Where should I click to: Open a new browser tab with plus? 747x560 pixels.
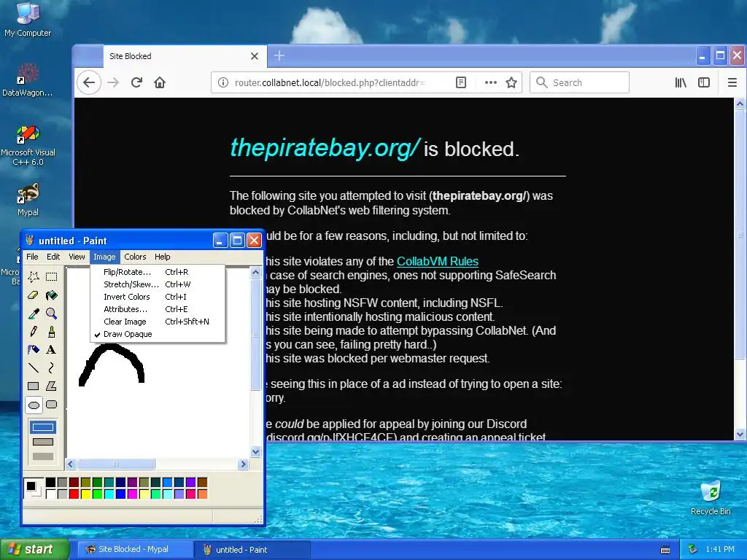click(x=279, y=55)
